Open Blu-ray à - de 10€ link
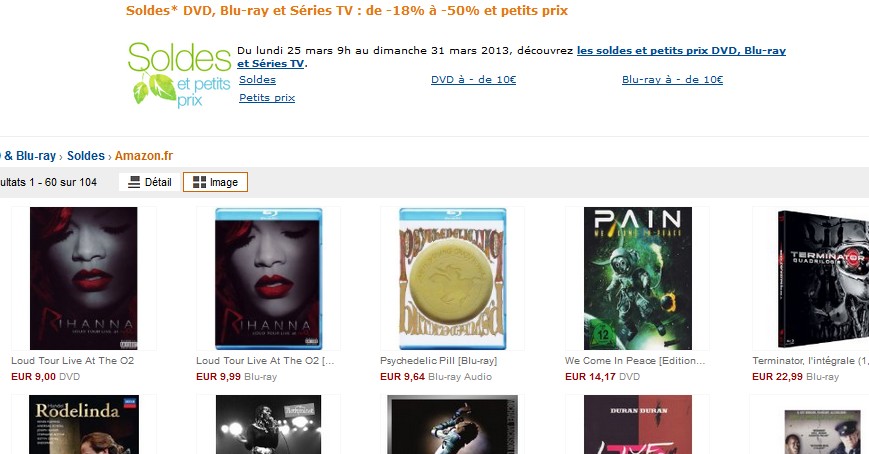This screenshot has height=454, width=869. click(x=672, y=79)
